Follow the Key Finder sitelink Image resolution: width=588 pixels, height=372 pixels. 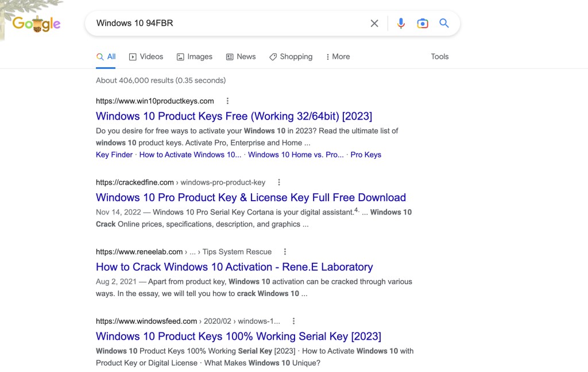[114, 155]
